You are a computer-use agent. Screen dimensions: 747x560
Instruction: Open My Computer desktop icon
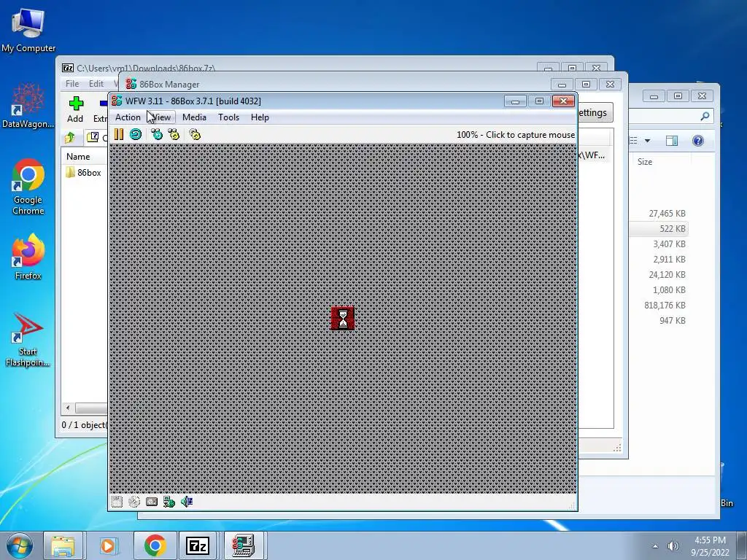coord(28,29)
